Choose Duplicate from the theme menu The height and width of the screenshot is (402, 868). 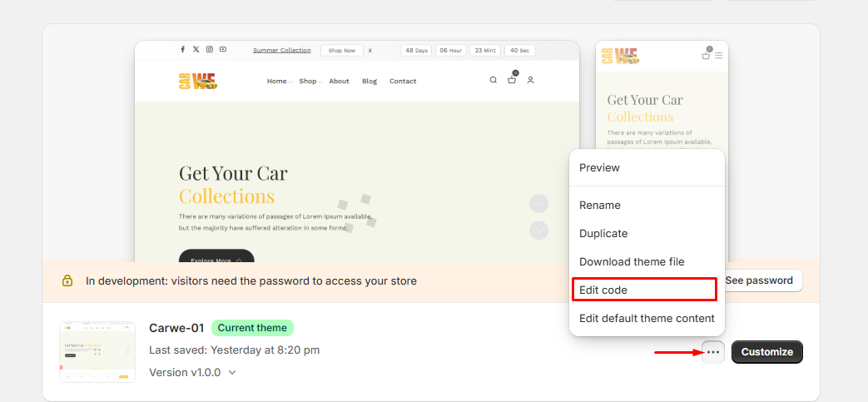click(603, 234)
